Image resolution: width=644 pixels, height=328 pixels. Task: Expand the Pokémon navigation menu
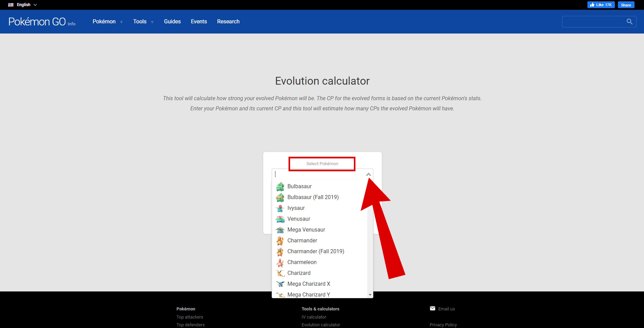coord(108,22)
